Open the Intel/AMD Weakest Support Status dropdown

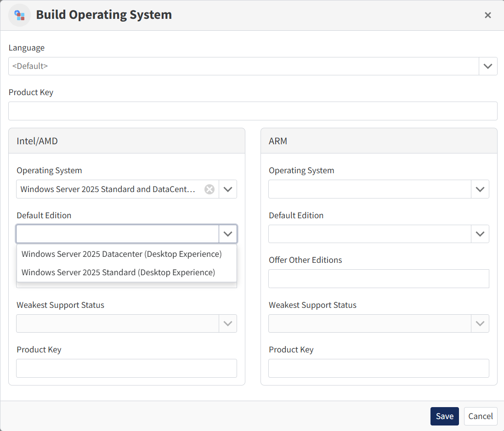[x=126, y=323]
